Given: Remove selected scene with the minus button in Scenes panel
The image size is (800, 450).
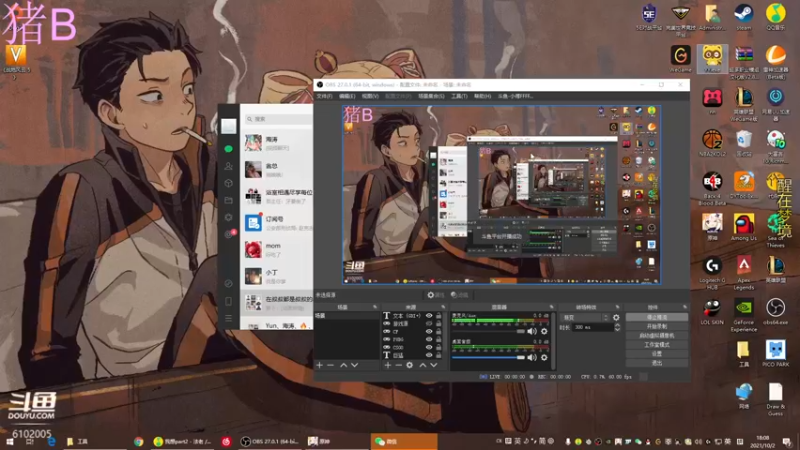Looking at the screenshot, I should (331, 365).
